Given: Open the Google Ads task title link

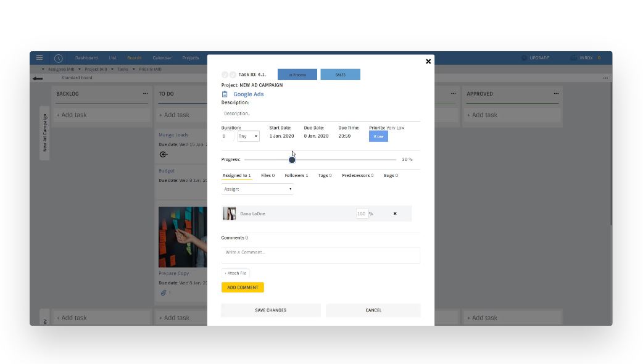Looking at the screenshot, I should [249, 94].
